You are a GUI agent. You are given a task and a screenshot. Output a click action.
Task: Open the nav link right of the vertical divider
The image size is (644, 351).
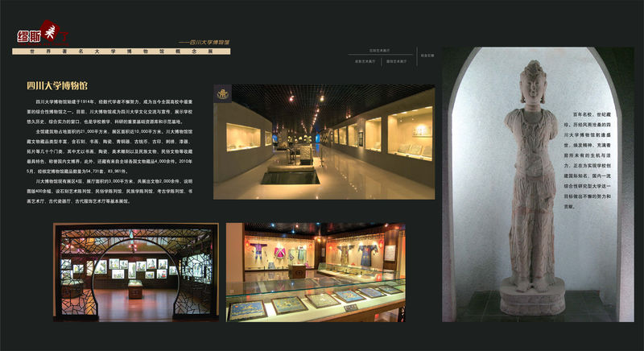[427, 55]
